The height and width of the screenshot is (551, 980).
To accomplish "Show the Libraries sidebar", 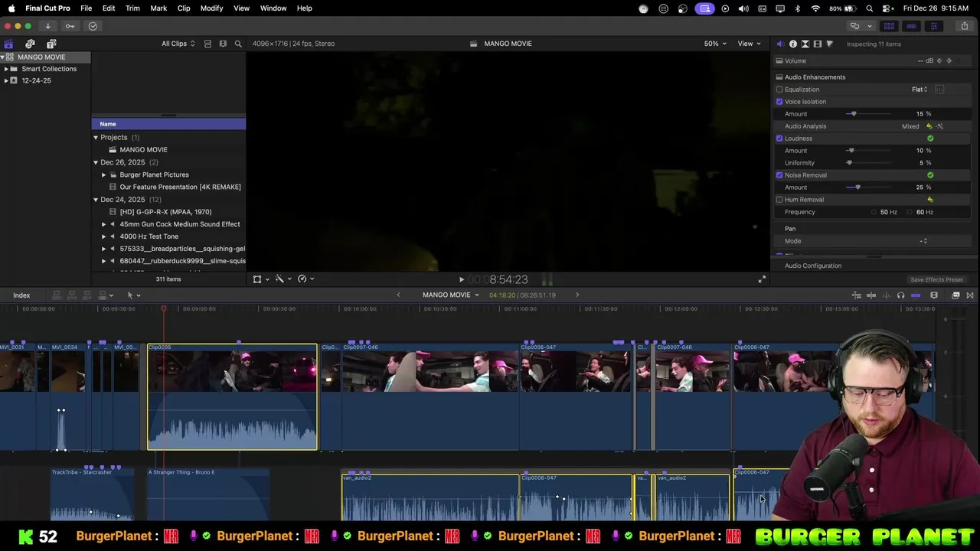I will click(x=8, y=44).
